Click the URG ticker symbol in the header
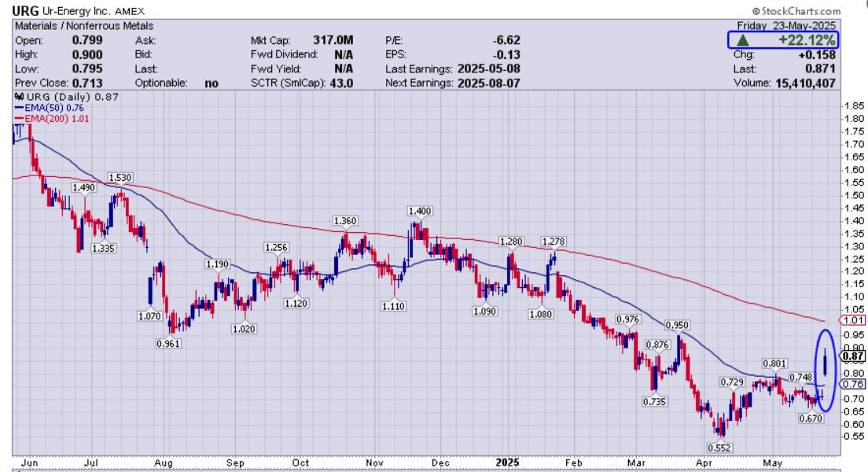The image size is (868, 472). 25,11
